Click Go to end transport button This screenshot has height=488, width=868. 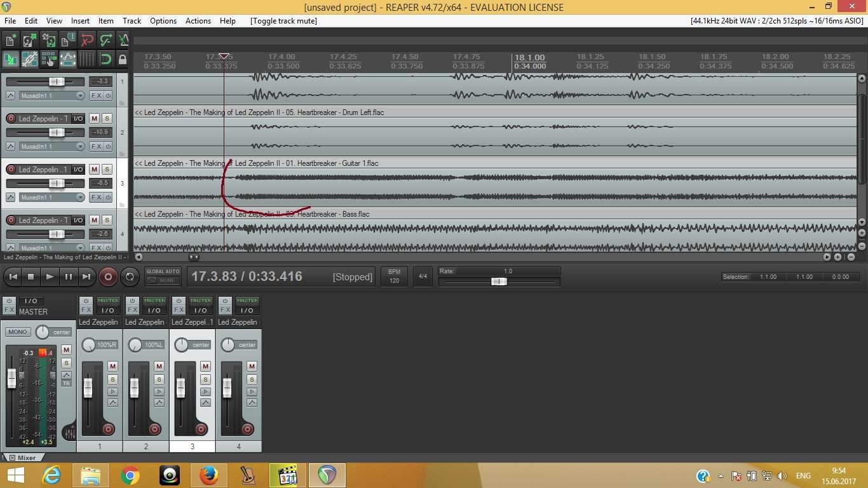pyautogui.click(x=86, y=276)
